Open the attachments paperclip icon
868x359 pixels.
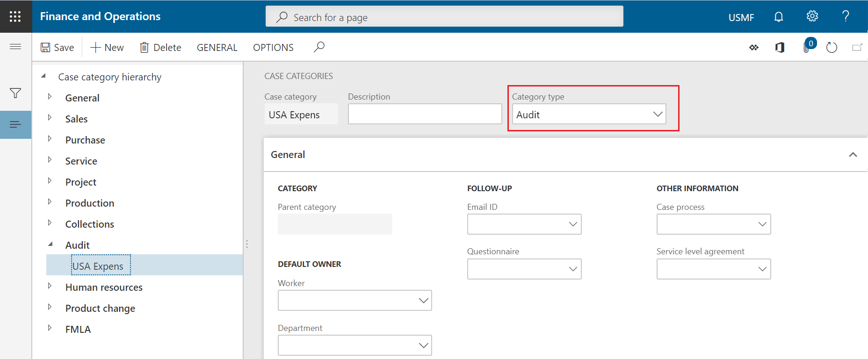pyautogui.click(x=807, y=47)
